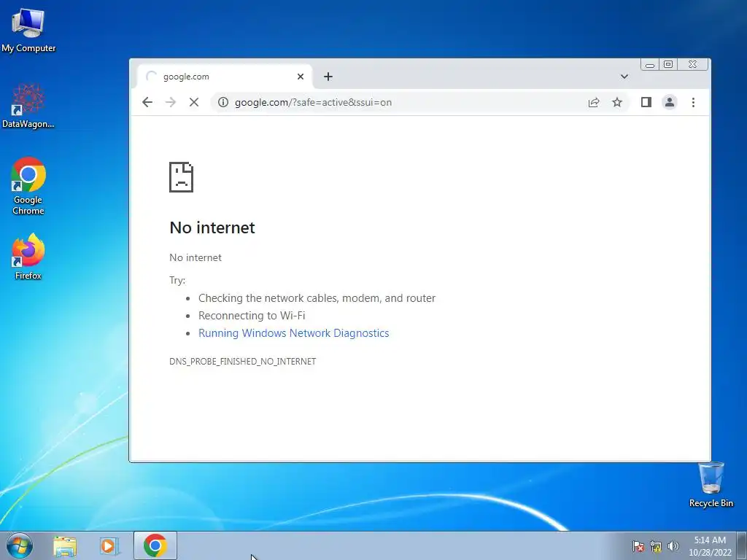Click the Chrome taskbar button
Screen dimensions: 747x560
point(155,545)
